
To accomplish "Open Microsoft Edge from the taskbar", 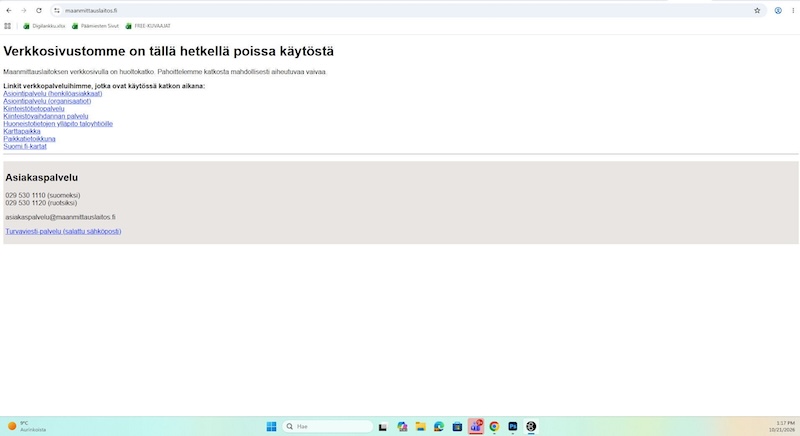I will click(439, 426).
